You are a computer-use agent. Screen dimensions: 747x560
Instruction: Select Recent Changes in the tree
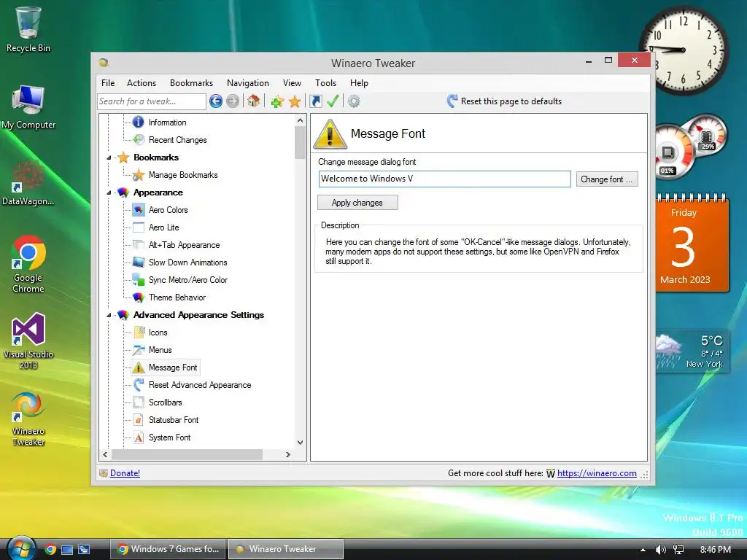point(178,140)
